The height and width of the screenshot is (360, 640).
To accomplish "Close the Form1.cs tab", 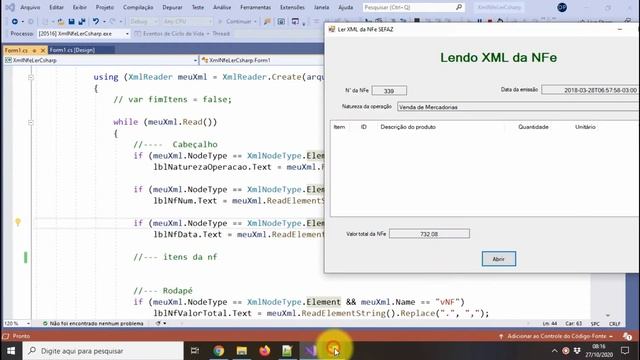I will coord(43,50).
